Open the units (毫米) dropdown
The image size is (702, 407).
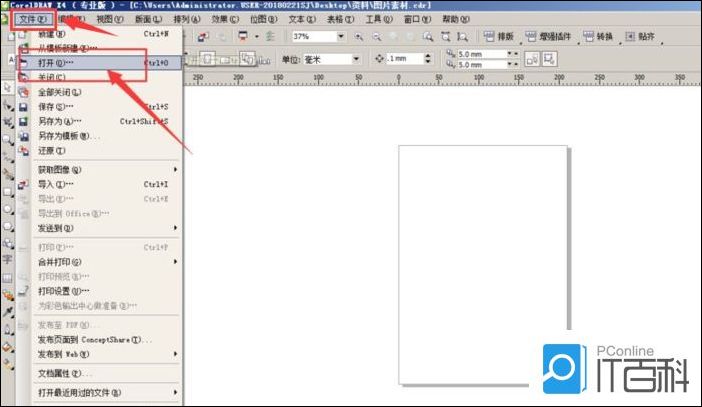[356, 59]
